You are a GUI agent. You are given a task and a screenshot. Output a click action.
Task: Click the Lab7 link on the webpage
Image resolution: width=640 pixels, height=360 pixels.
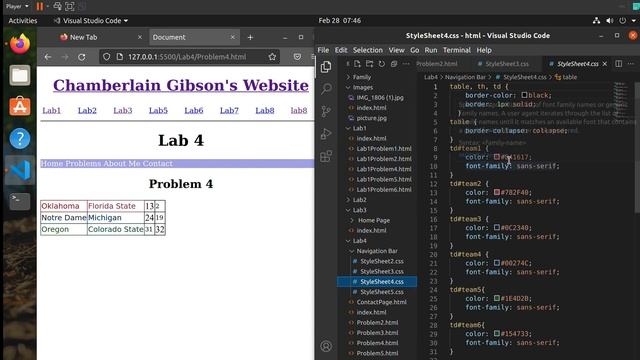pos(229,110)
